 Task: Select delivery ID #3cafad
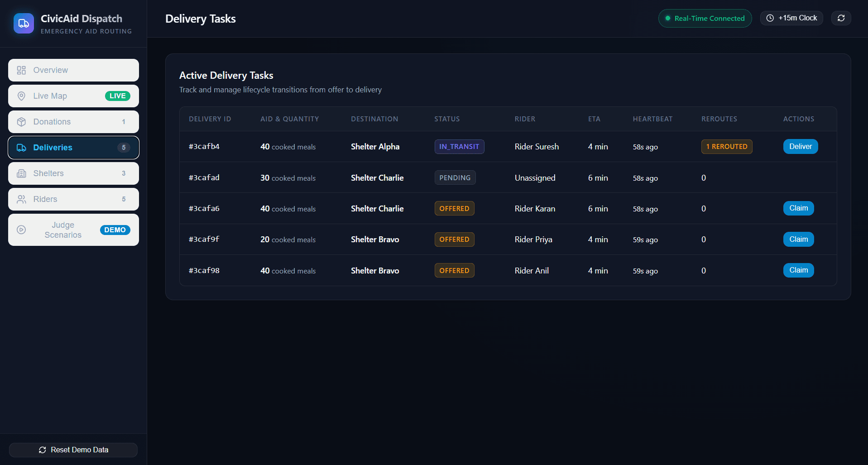[204, 177]
